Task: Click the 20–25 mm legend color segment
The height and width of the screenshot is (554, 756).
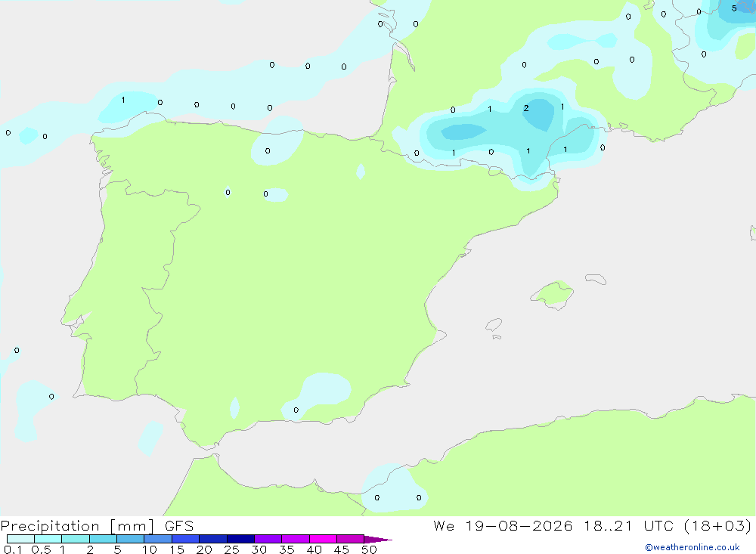Action: coord(212,539)
